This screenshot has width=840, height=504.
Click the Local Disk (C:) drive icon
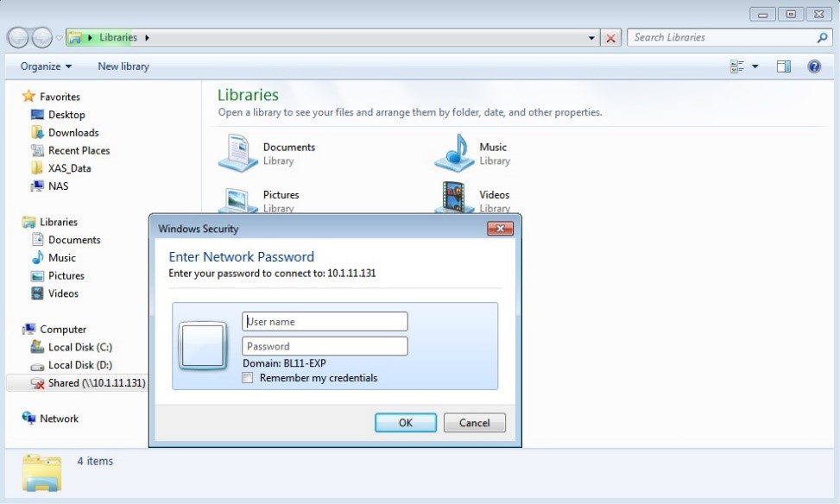pos(37,347)
